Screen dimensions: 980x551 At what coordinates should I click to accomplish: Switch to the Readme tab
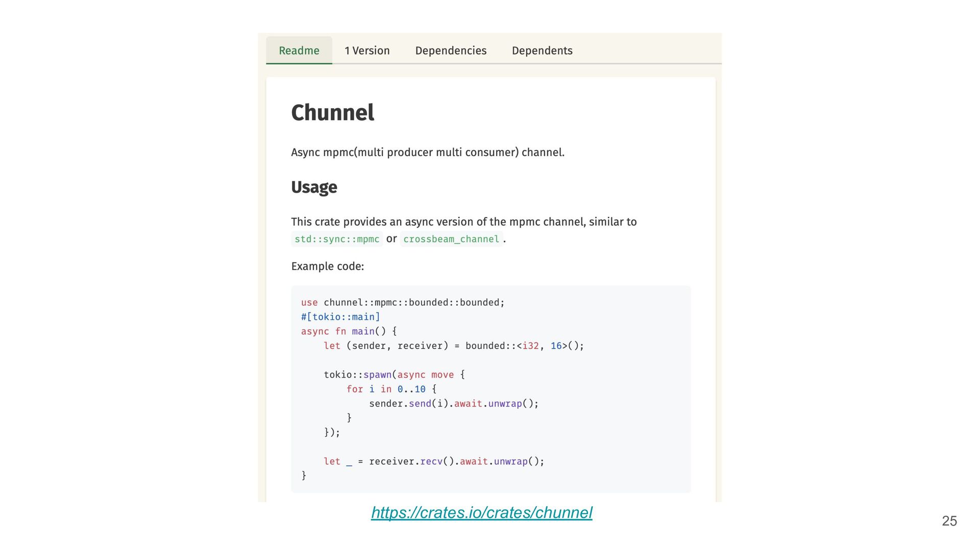coord(299,51)
